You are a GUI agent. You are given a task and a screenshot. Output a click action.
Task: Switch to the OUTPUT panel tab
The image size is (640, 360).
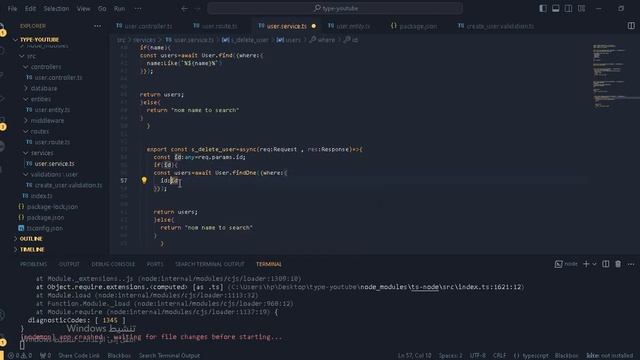[x=69, y=264]
